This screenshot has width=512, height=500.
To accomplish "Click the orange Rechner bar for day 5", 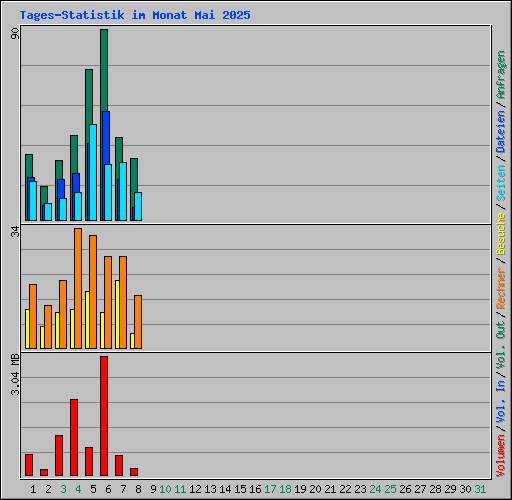I will coord(93,292).
